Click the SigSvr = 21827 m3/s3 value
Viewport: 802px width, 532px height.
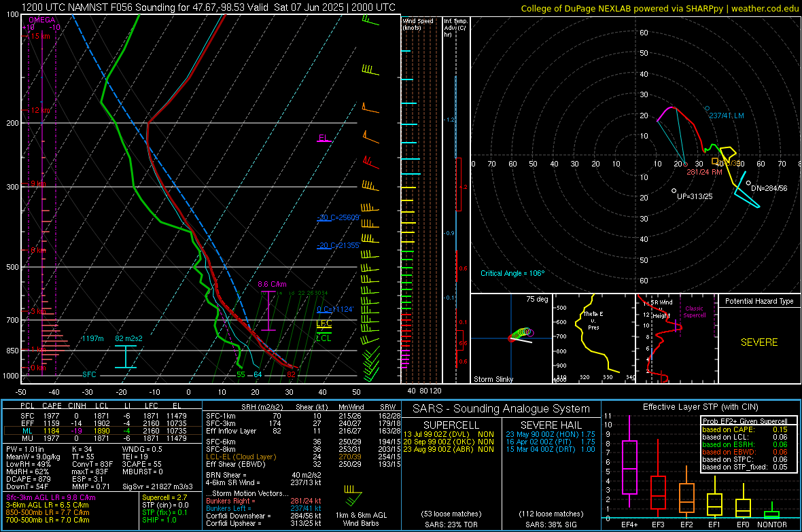click(x=158, y=486)
